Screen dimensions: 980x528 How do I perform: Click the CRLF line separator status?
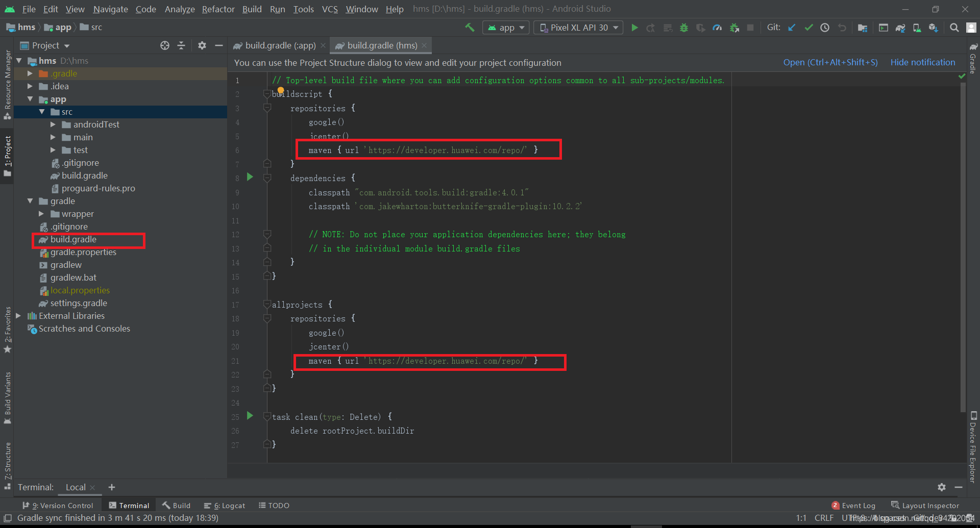tap(824, 518)
